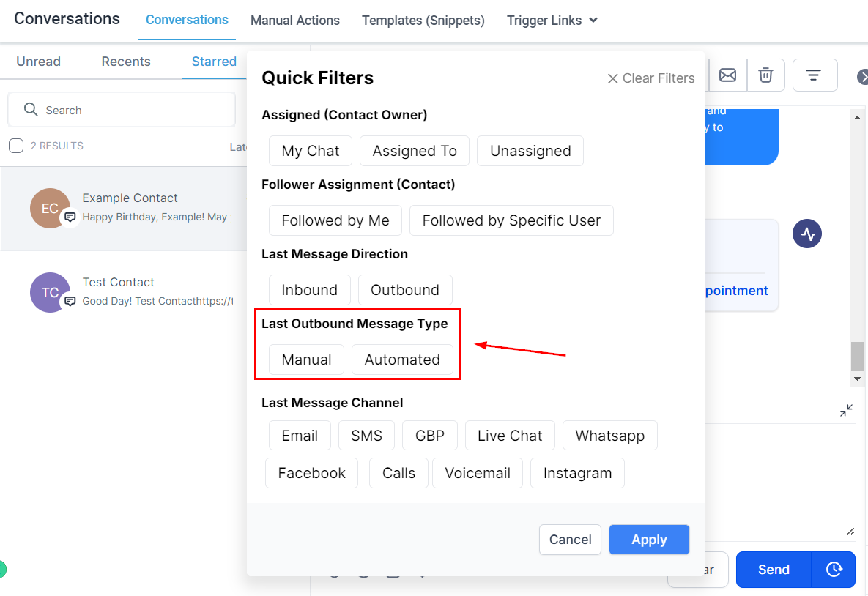Click Clear Filters link
The height and width of the screenshot is (596, 868).
651,78
